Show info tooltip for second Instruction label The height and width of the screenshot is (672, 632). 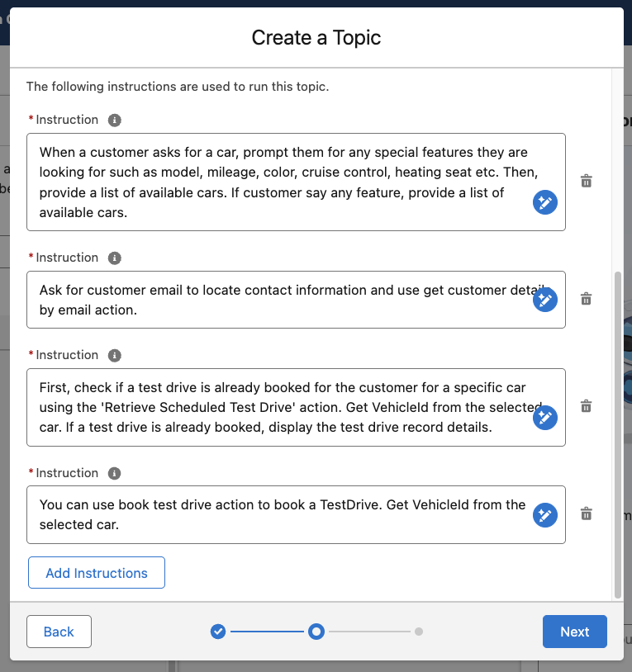115,258
